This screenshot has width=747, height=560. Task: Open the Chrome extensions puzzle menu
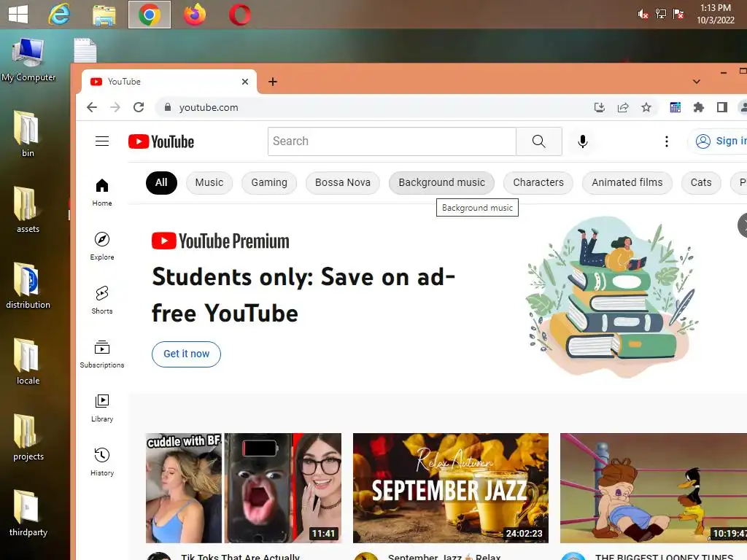click(x=698, y=107)
